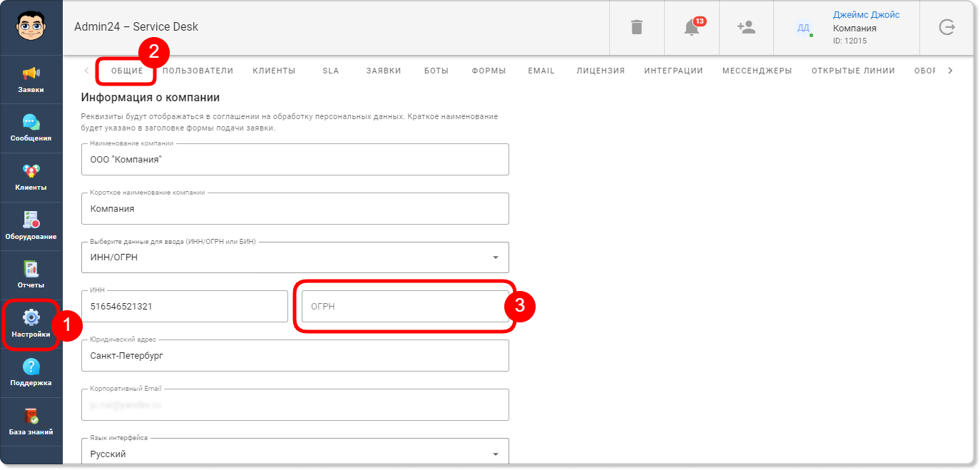Click the logout arrow icon

coord(946,27)
